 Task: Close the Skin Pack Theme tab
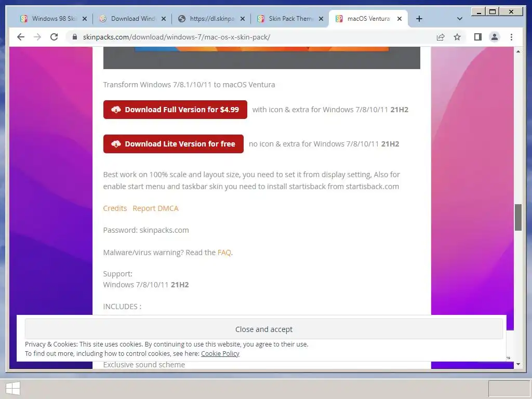click(321, 19)
